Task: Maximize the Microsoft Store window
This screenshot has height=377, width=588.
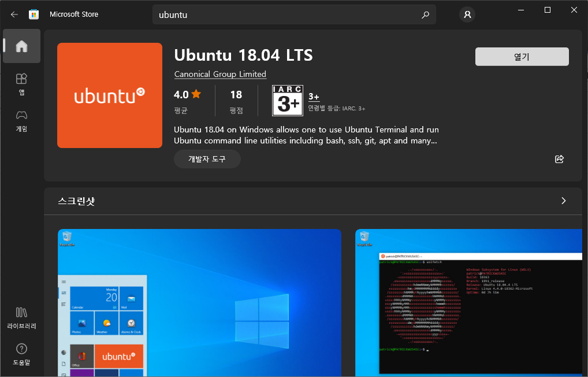Action: (x=548, y=10)
